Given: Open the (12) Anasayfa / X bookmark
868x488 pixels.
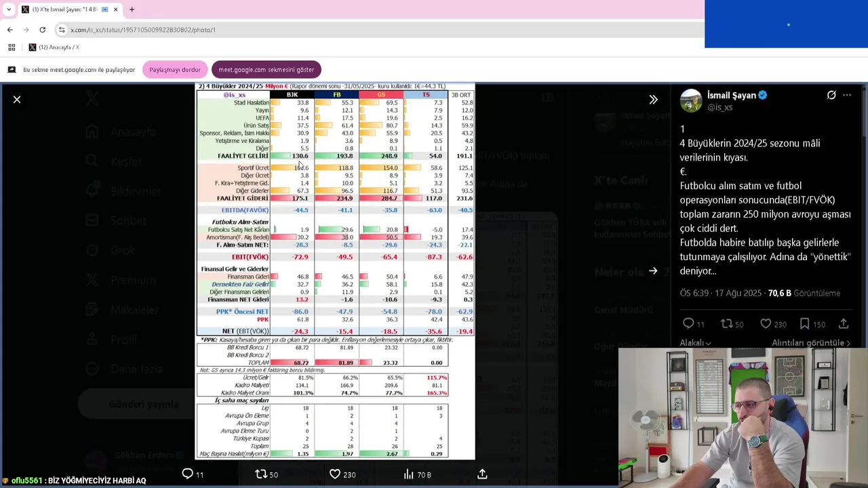Looking at the screenshot, I should pyautogui.click(x=54, y=47).
